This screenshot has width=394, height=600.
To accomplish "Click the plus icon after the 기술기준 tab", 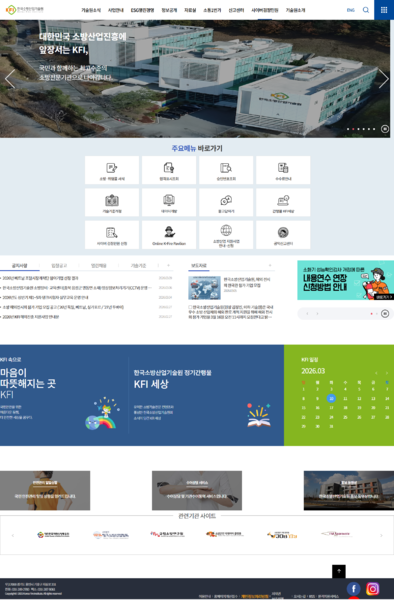I will click(168, 265).
